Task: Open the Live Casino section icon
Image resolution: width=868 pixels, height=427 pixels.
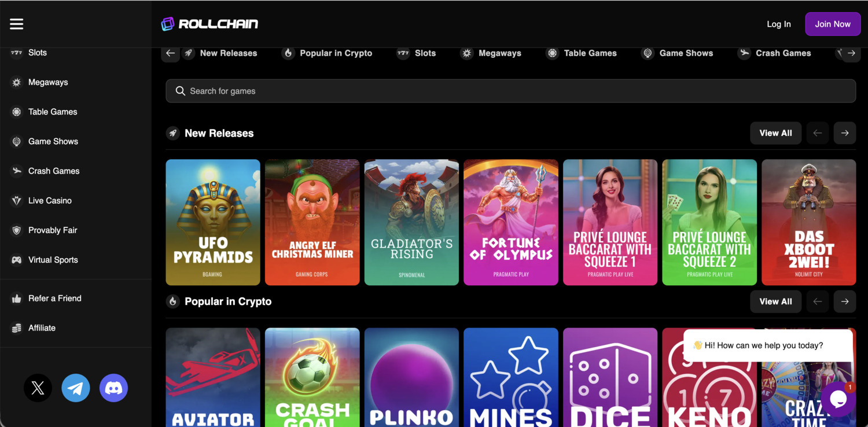Action: pos(17,200)
